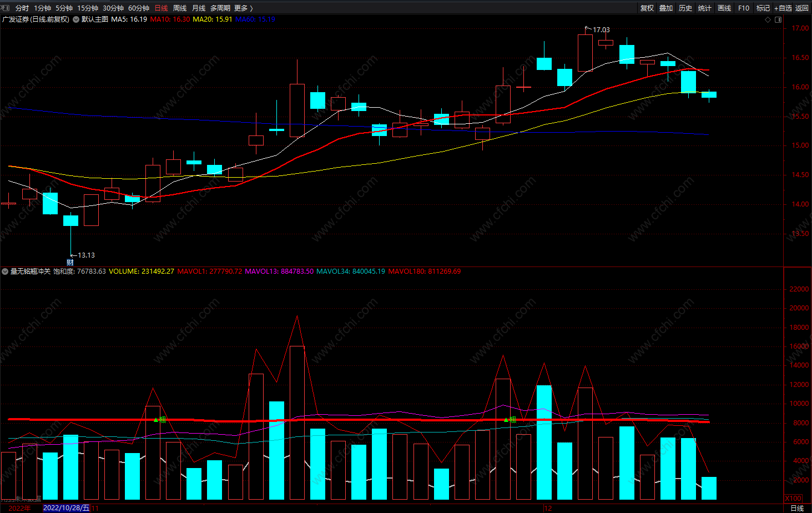Click the 叠加 overlay button

click(x=666, y=8)
